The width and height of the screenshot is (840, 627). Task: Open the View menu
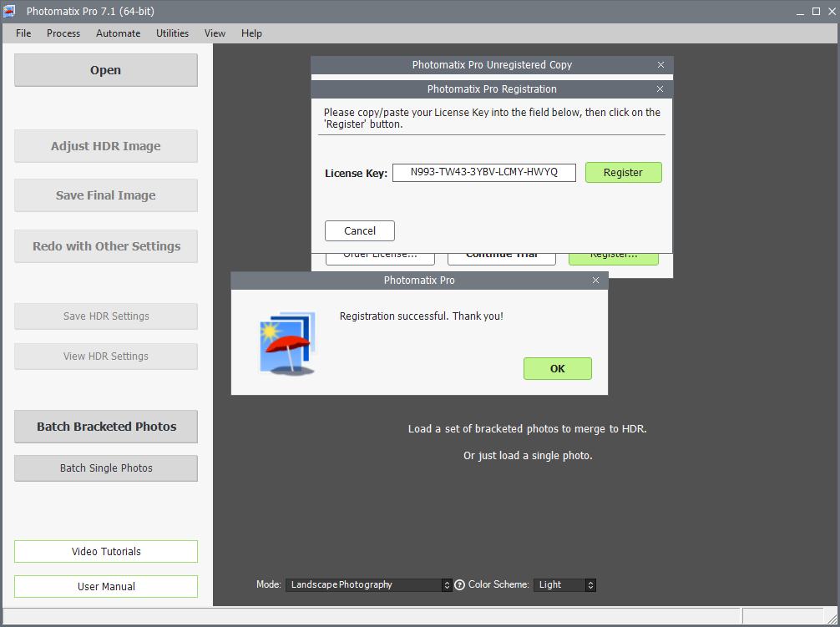(x=215, y=33)
